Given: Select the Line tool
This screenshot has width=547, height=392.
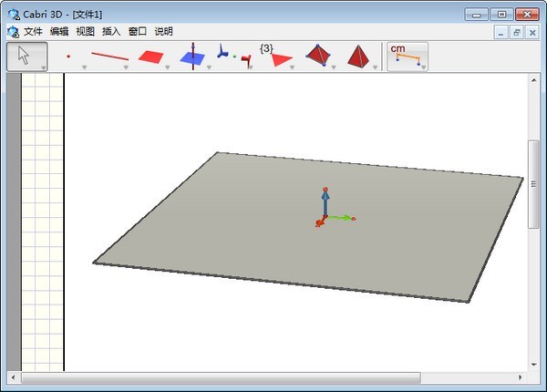Looking at the screenshot, I should coord(110,57).
